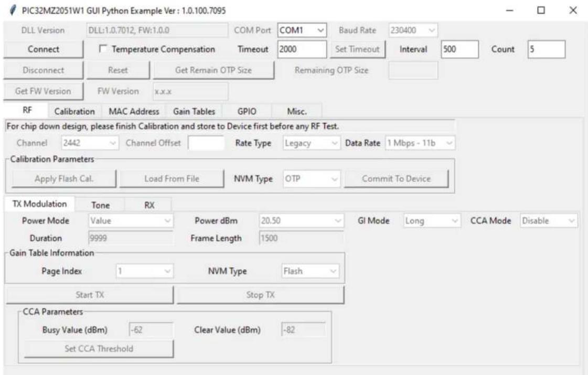Click Commit To Device button
588x375 pixels.
(x=397, y=179)
